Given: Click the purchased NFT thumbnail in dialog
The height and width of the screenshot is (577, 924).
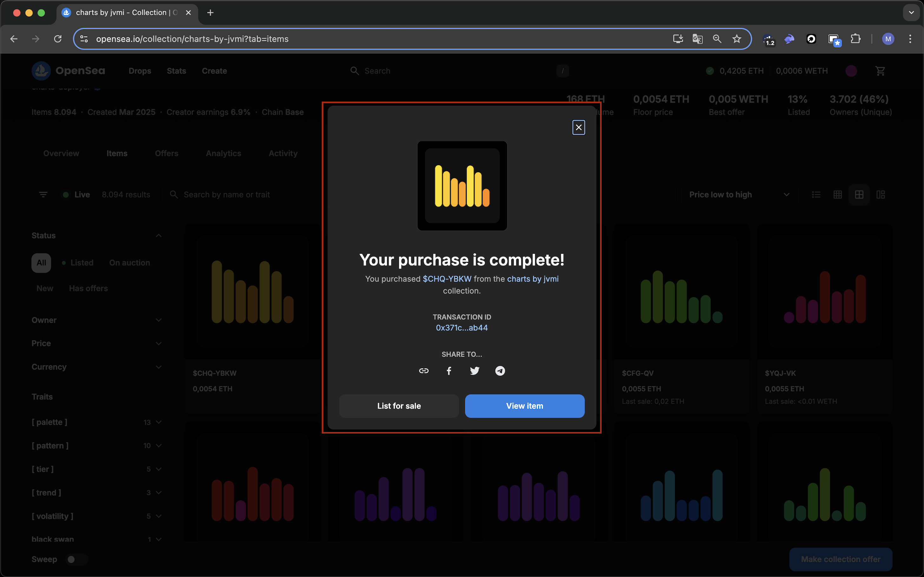Looking at the screenshot, I should click(x=462, y=186).
